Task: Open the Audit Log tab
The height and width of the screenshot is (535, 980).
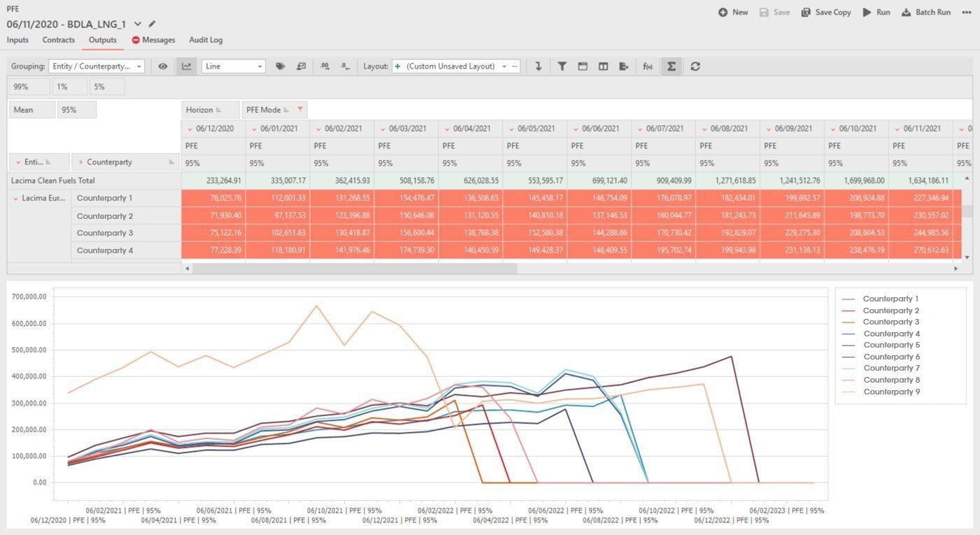Action: click(x=206, y=40)
